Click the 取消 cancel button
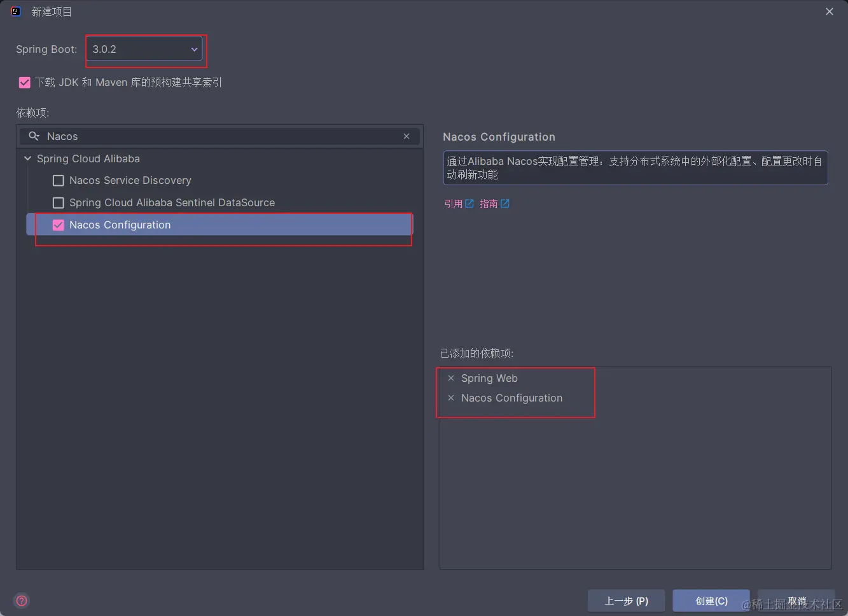The image size is (848, 616). [x=796, y=601]
